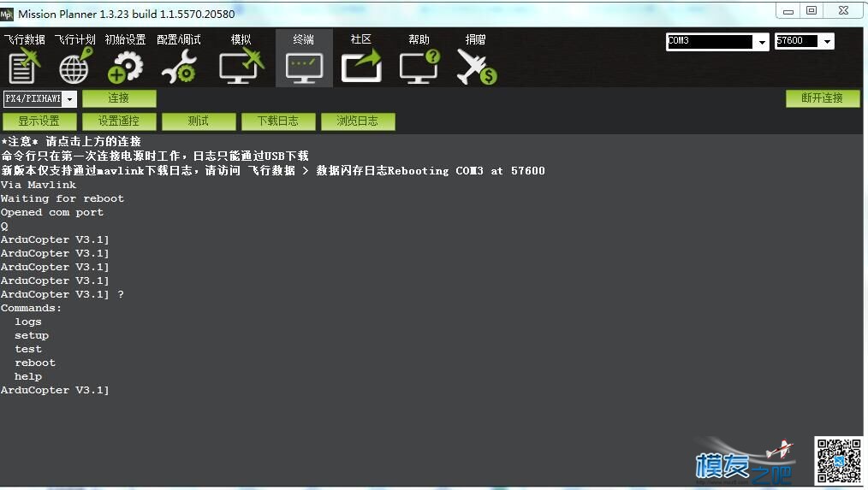Expand the PX4/PIXHAWK board dropdown arrow
The width and height of the screenshot is (868, 490).
(x=69, y=99)
